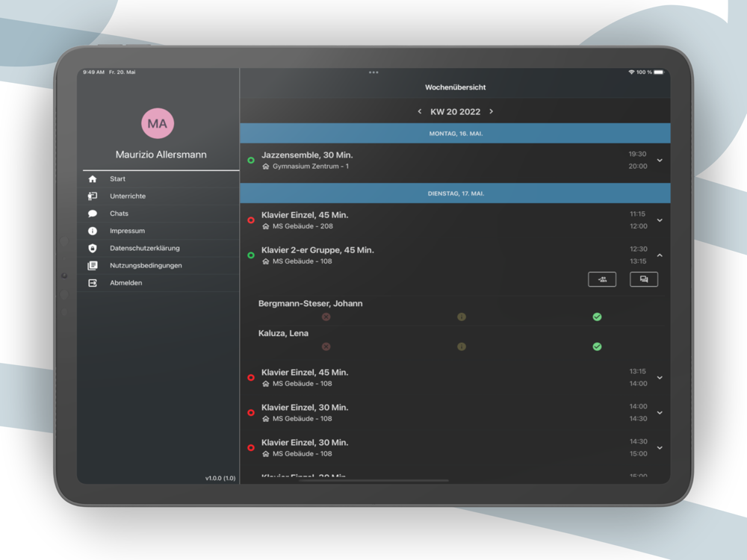This screenshot has width=747, height=560.
Task: Tap the MA profile avatar
Action: coord(158,123)
